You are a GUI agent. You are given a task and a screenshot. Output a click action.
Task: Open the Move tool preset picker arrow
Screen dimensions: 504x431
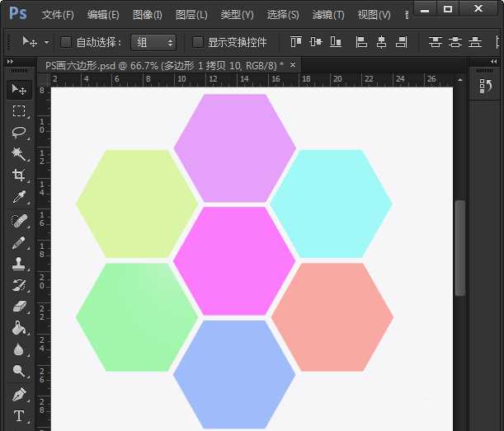click(46, 42)
